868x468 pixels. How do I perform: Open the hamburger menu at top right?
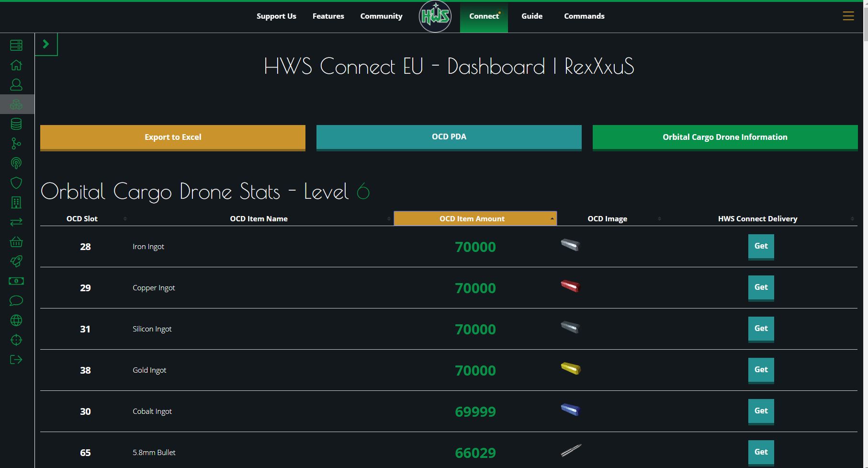click(x=848, y=16)
